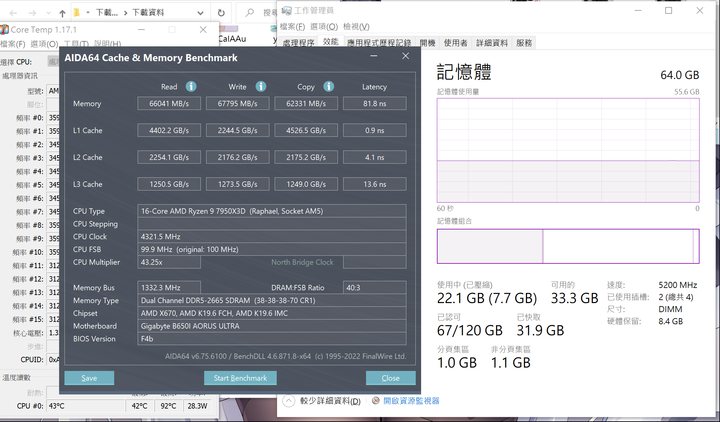Click the 92°C max temperature in Core Temp
This screenshot has width=720, height=422.
169,406
